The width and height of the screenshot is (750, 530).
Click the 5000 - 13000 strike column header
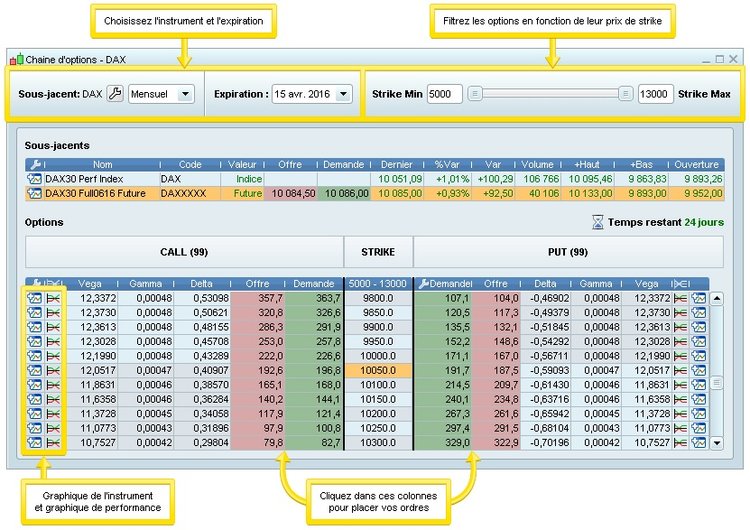point(377,284)
